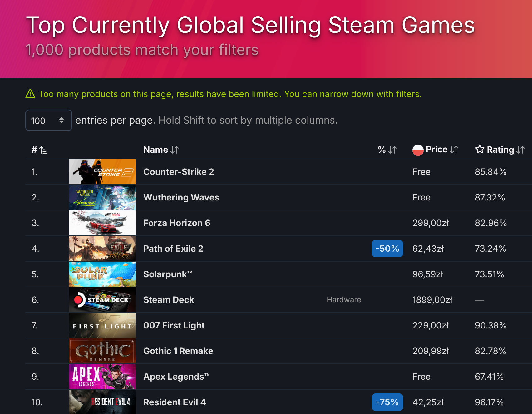
Task: Open the Path of Exile 2 link
Action: (x=173, y=249)
